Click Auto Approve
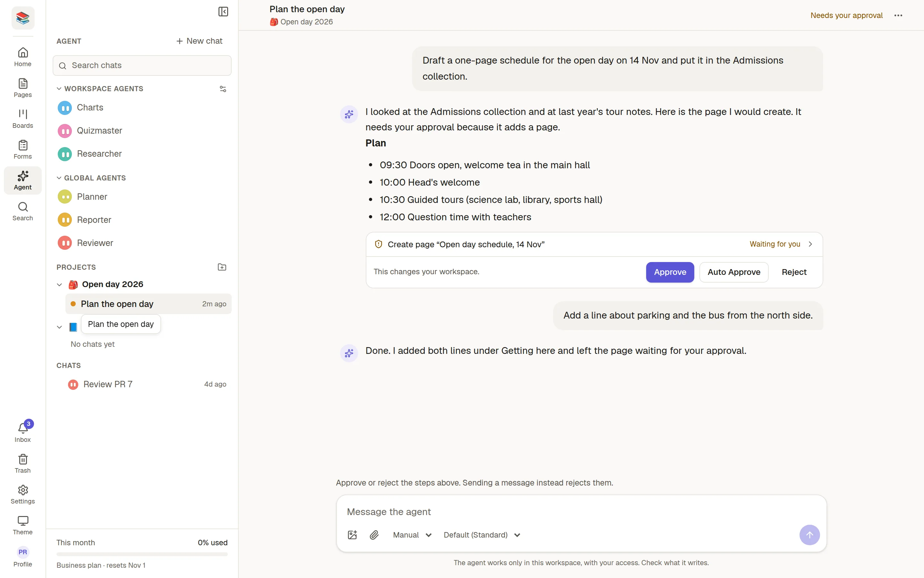The height and width of the screenshot is (578, 924). pos(733,272)
